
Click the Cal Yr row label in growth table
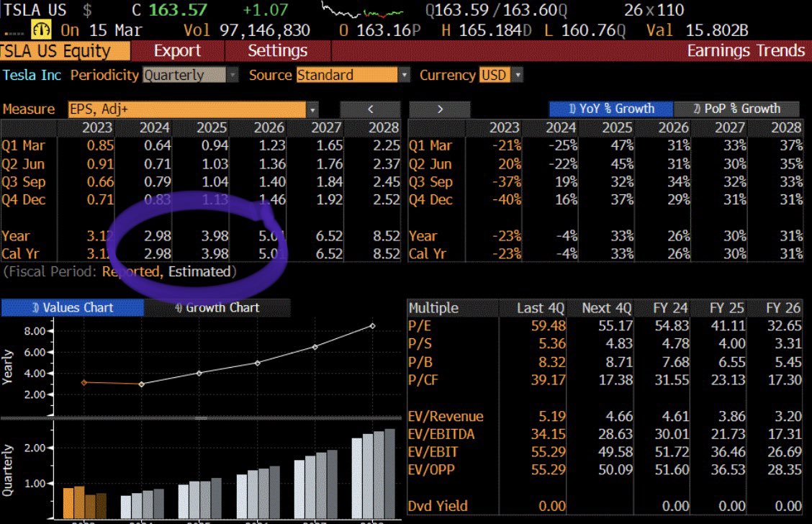point(427,253)
